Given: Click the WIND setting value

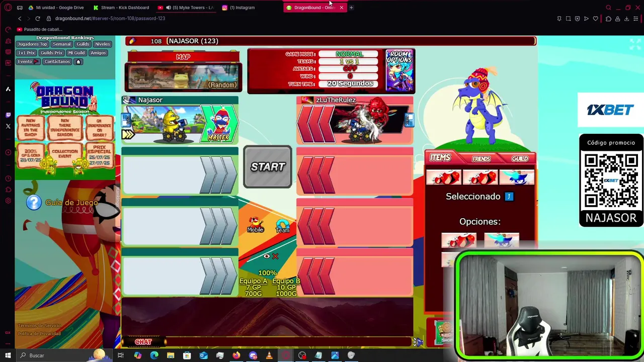Looking at the screenshot, I should tap(349, 76).
